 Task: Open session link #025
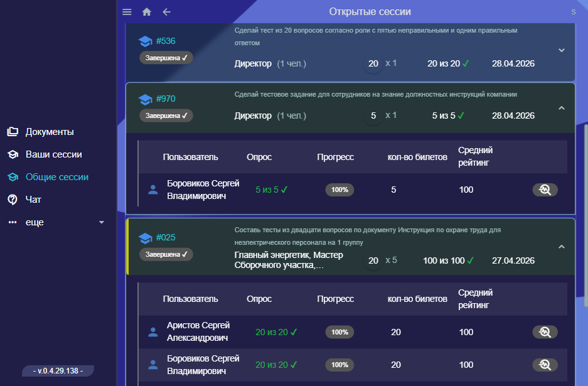(x=166, y=237)
